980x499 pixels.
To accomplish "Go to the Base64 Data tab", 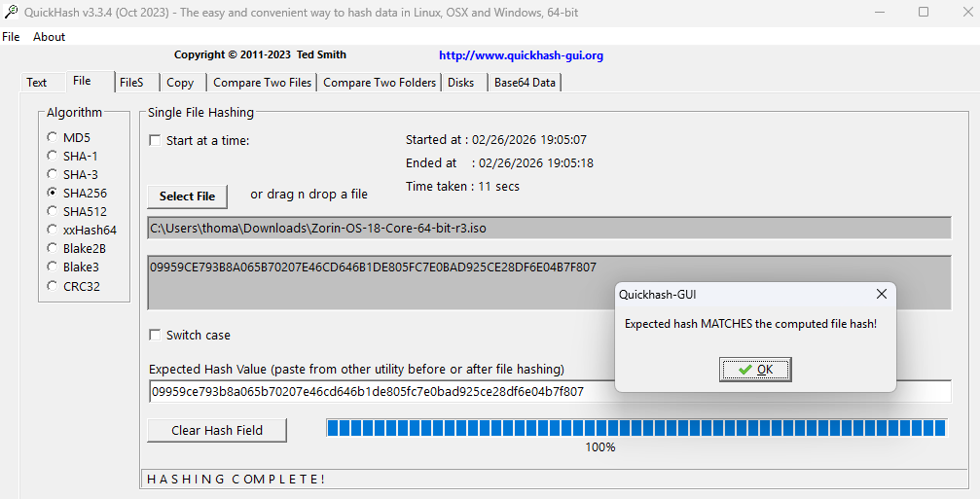I will pyautogui.click(x=525, y=83).
